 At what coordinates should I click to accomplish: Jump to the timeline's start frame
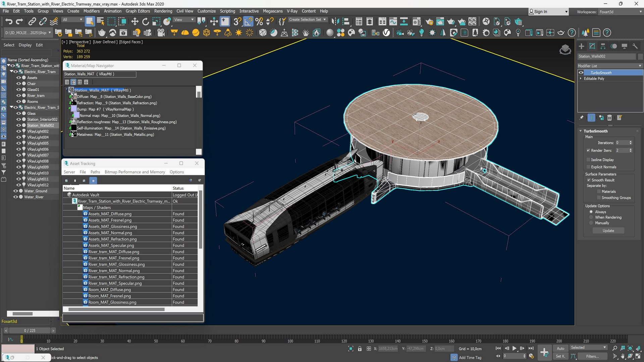pyautogui.click(x=498, y=349)
